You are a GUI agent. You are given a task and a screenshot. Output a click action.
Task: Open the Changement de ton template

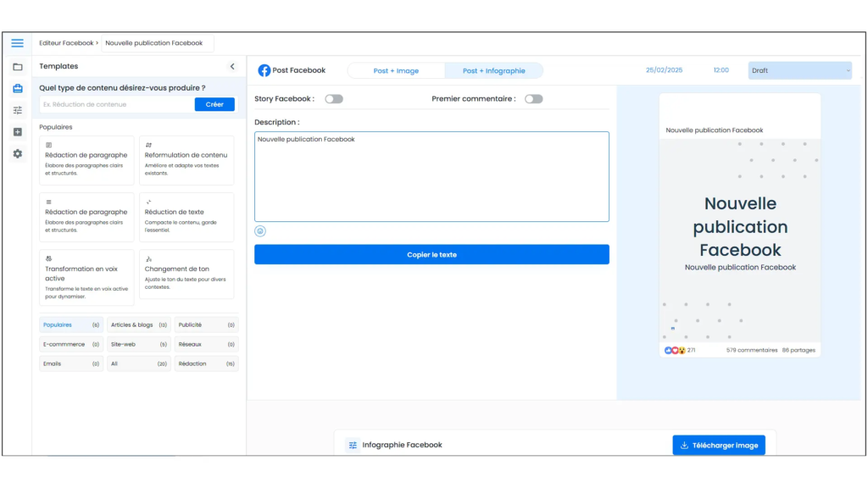[186, 274]
